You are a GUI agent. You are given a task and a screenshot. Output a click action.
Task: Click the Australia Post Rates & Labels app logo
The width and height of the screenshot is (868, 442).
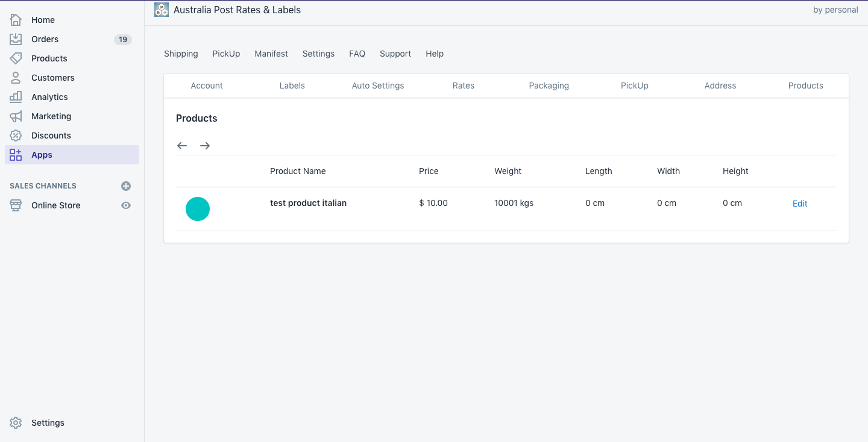click(162, 10)
